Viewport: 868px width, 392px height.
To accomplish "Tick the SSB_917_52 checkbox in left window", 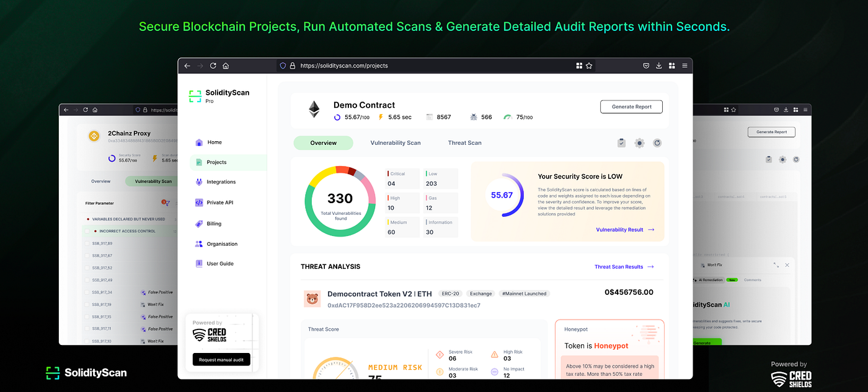I will tap(87, 268).
